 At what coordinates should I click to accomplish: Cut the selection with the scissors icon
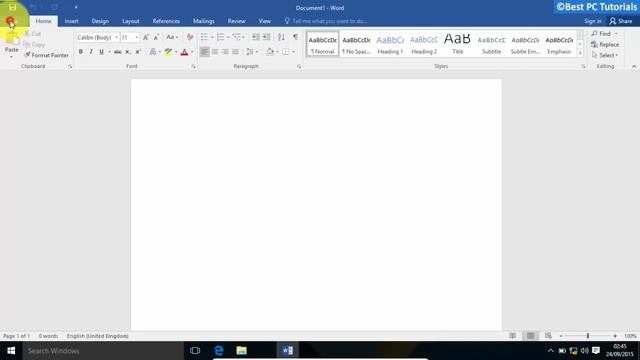pos(33,33)
